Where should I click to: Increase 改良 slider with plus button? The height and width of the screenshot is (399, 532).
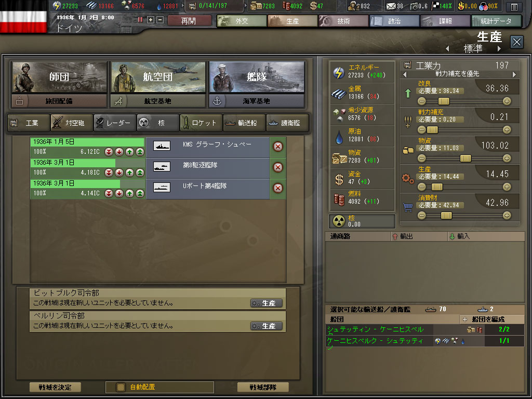click(507, 101)
